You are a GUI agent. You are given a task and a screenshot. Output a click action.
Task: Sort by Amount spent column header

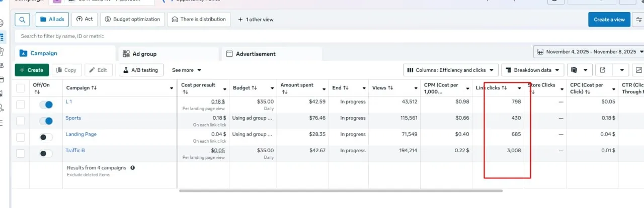pos(297,88)
